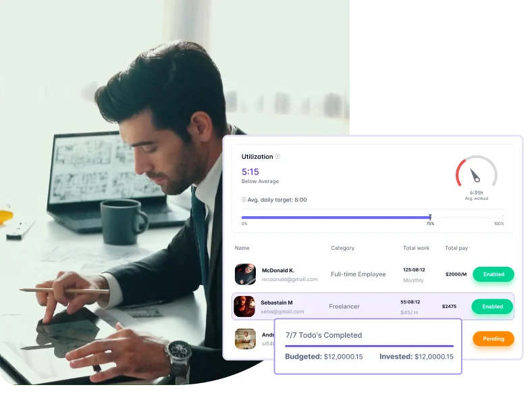Click the 7/7 Todo's Completed progress bar
The height and width of the screenshot is (404, 532).
click(x=369, y=346)
